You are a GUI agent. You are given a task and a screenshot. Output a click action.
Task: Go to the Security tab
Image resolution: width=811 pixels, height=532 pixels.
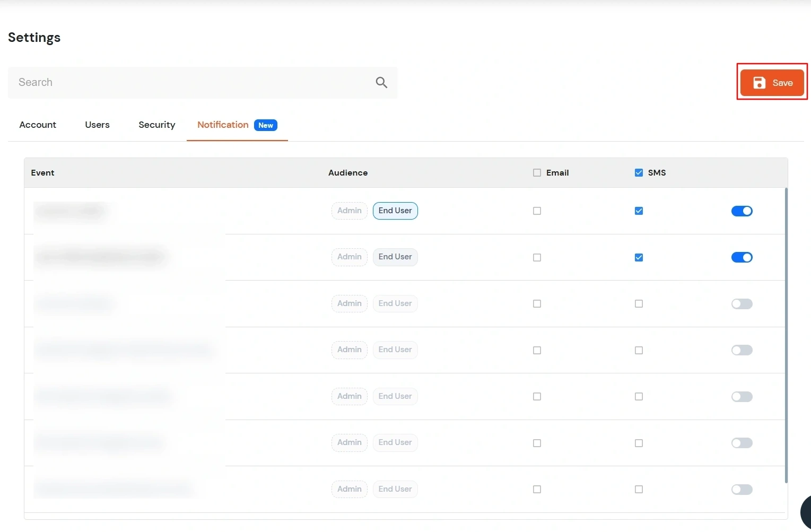pos(157,125)
